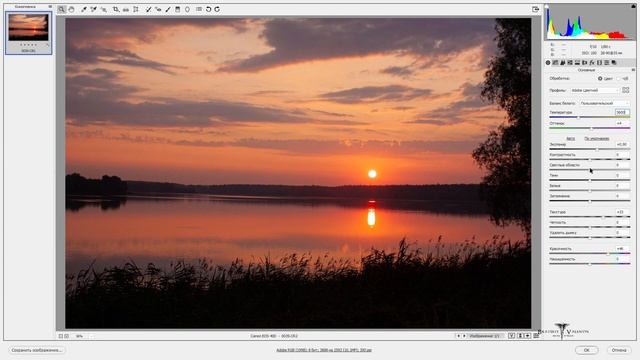Select the White Balance eyedropper tool

point(84,9)
